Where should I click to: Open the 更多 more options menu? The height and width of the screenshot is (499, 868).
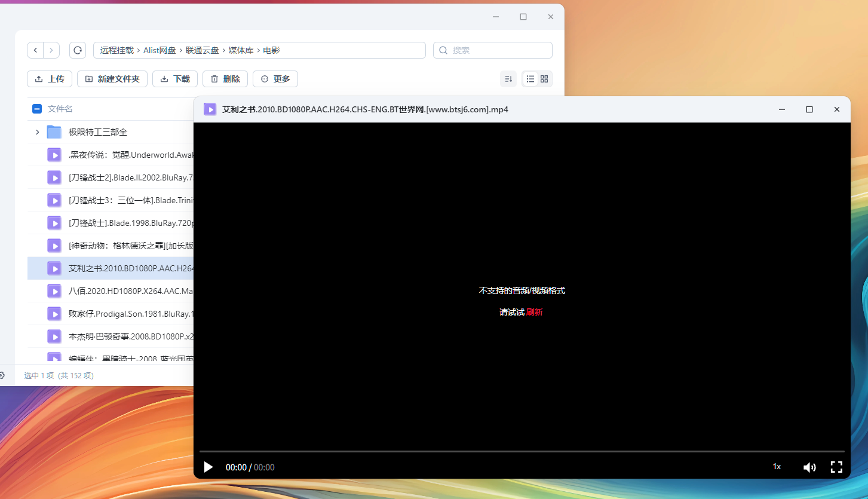275,79
